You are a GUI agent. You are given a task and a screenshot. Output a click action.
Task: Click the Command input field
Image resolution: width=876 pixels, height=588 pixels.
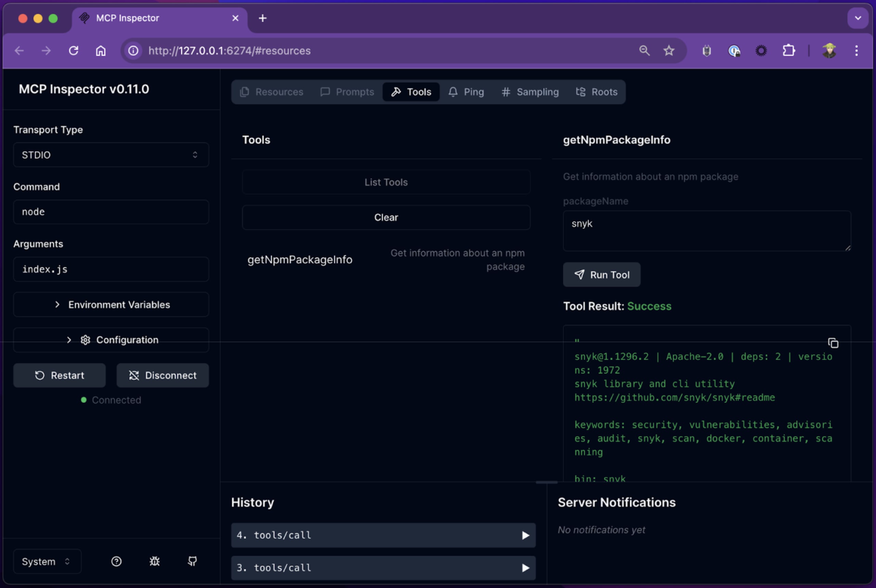111,212
